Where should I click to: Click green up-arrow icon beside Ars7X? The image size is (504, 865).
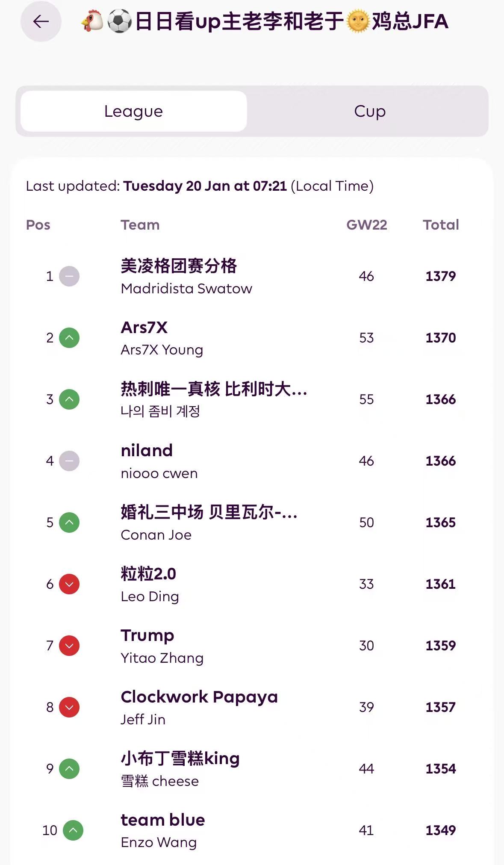[69, 338]
